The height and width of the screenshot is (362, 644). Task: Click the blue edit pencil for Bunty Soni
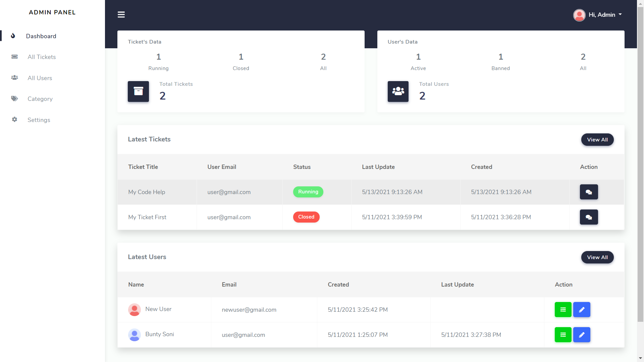click(x=582, y=335)
